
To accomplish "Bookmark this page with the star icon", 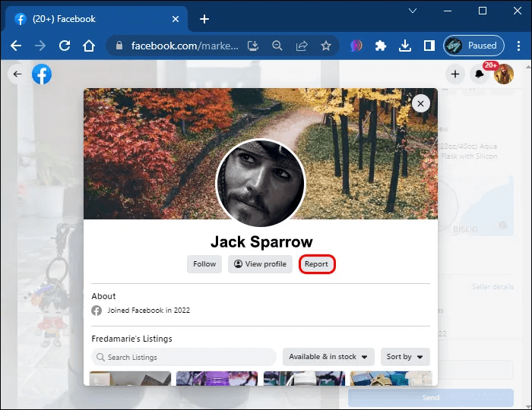I will [326, 46].
